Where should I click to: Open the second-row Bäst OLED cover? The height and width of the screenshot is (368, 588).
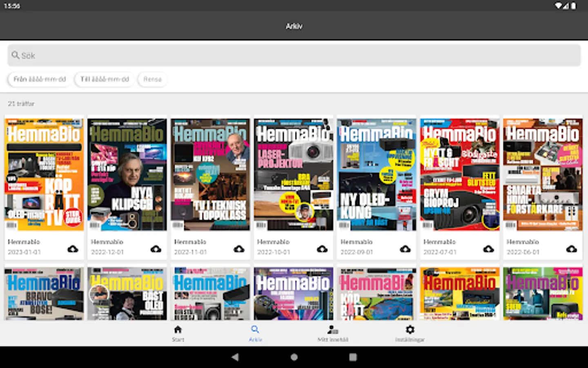tap(127, 294)
